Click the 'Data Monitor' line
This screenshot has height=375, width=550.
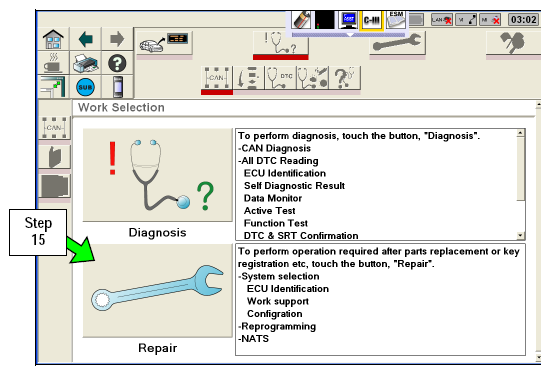pyautogui.click(x=273, y=198)
